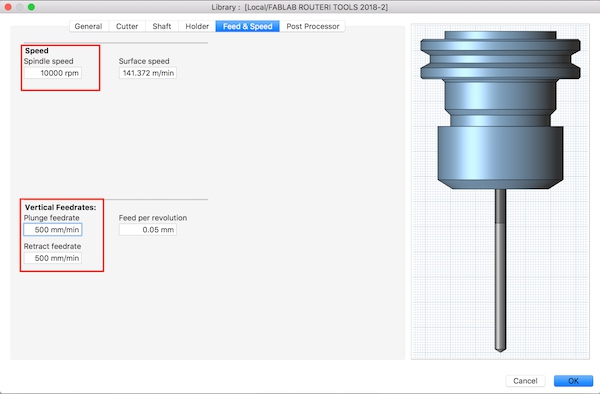Image resolution: width=600 pixels, height=394 pixels.
Task: Switch to the General tab
Action: [x=88, y=26]
